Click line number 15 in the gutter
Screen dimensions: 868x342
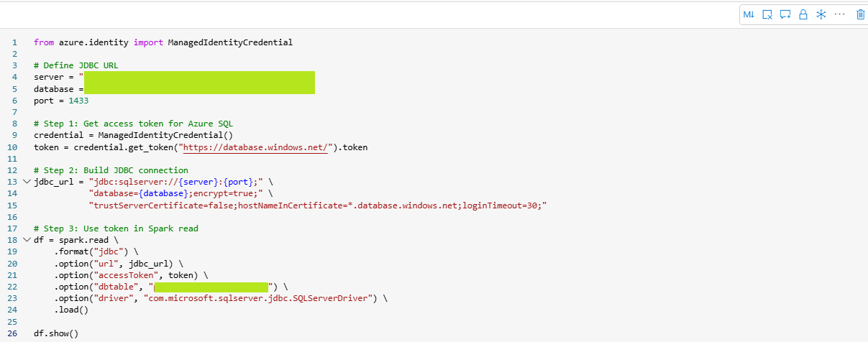click(14, 205)
